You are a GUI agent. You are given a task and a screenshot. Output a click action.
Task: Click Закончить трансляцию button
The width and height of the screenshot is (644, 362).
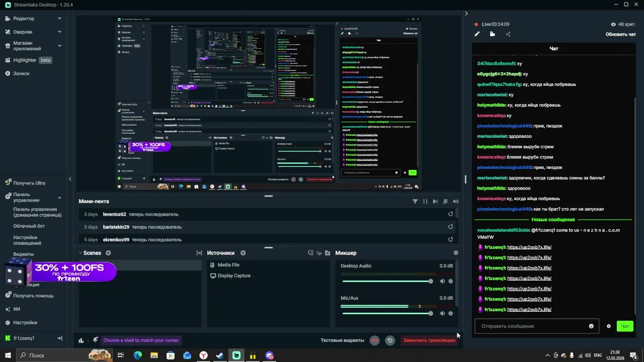tap(429, 340)
